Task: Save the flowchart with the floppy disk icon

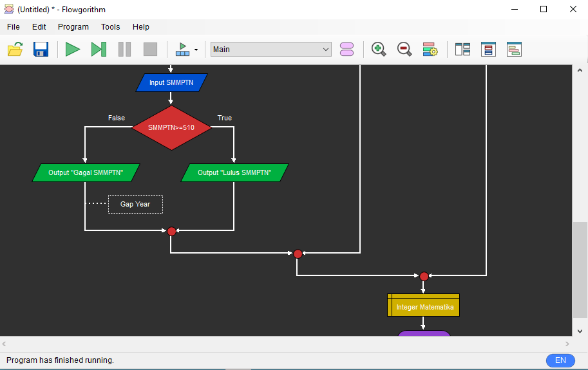Action: [41, 50]
